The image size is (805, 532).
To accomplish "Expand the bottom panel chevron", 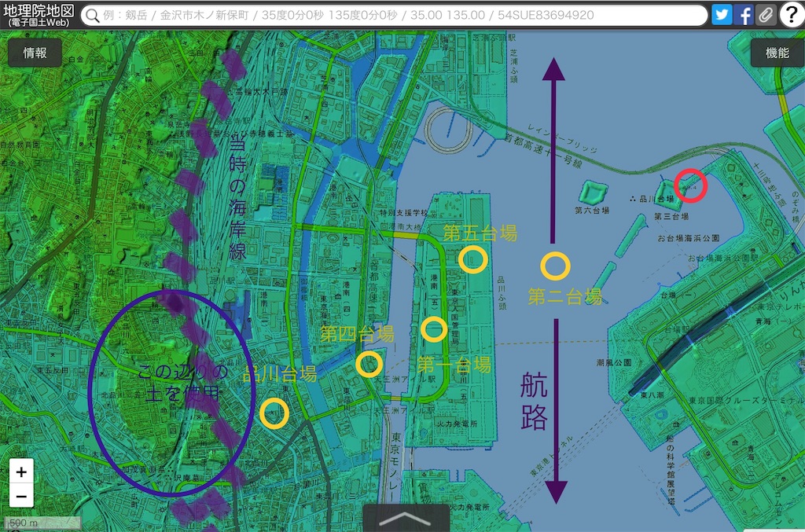I will tap(406, 519).
